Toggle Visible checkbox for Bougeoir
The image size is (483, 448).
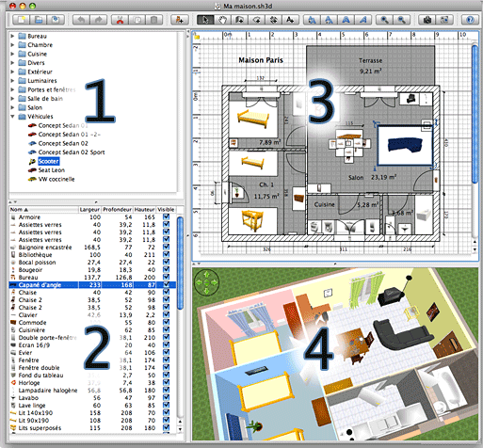click(x=166, y=269)
